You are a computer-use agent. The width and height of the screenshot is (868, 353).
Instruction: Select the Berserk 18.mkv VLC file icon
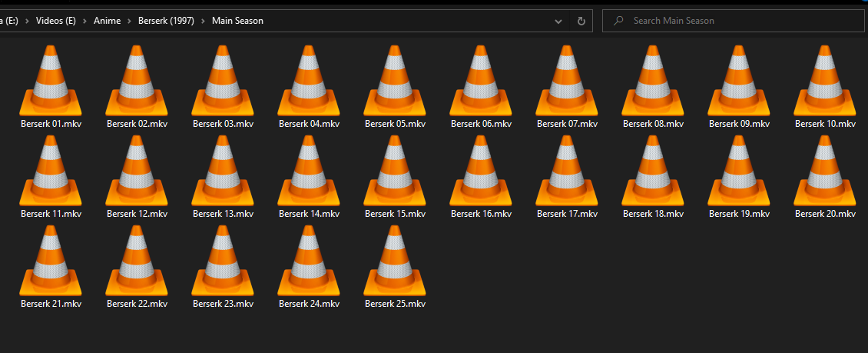[x=653, y=171]
